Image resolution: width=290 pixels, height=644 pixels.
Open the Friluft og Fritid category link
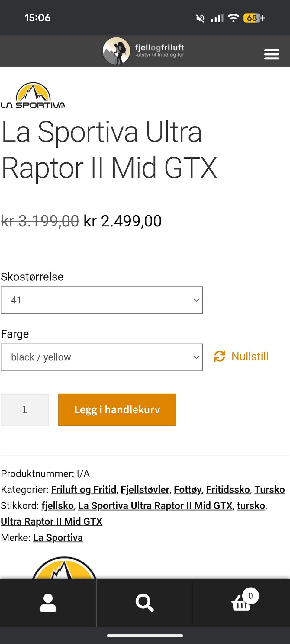point(84,489)
